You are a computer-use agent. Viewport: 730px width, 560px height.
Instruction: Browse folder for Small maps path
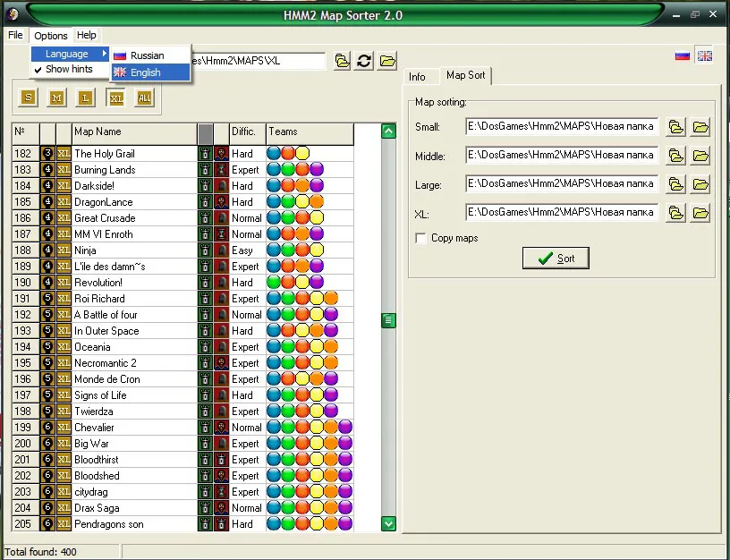pyautogui.click(x=675, y=127)
